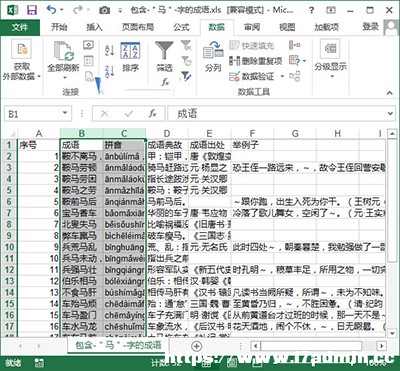Viewport: 400px width, 371px height.
Task: Select column D header
Action: pyautogui.click(x=167, y=134)
